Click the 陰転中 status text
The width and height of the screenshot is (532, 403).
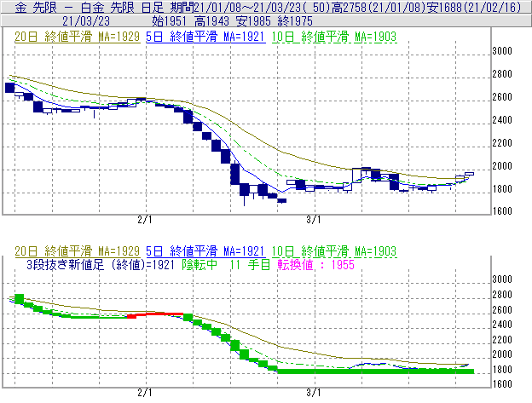(199, 265)
